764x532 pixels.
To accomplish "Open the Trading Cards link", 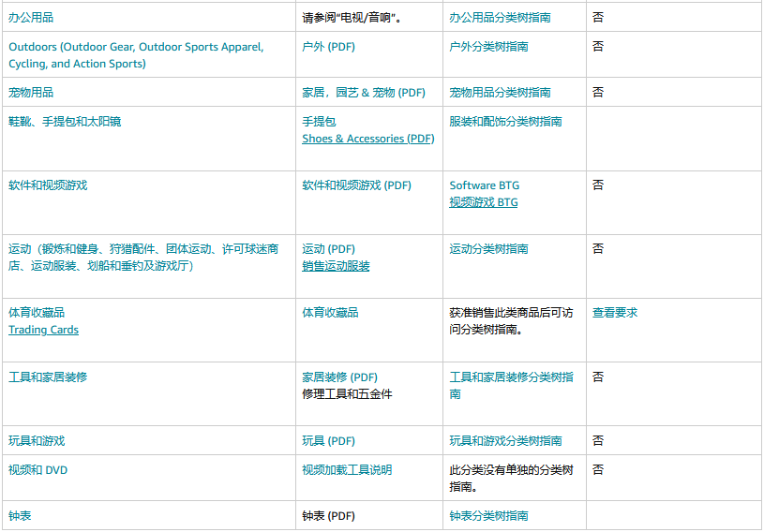I will point(43,330).
